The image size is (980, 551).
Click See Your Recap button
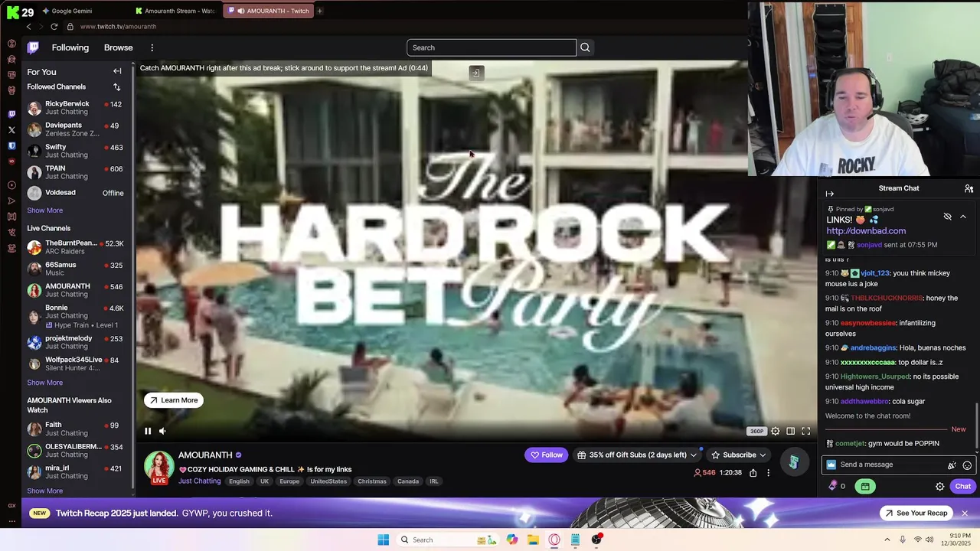coord(916,513)
